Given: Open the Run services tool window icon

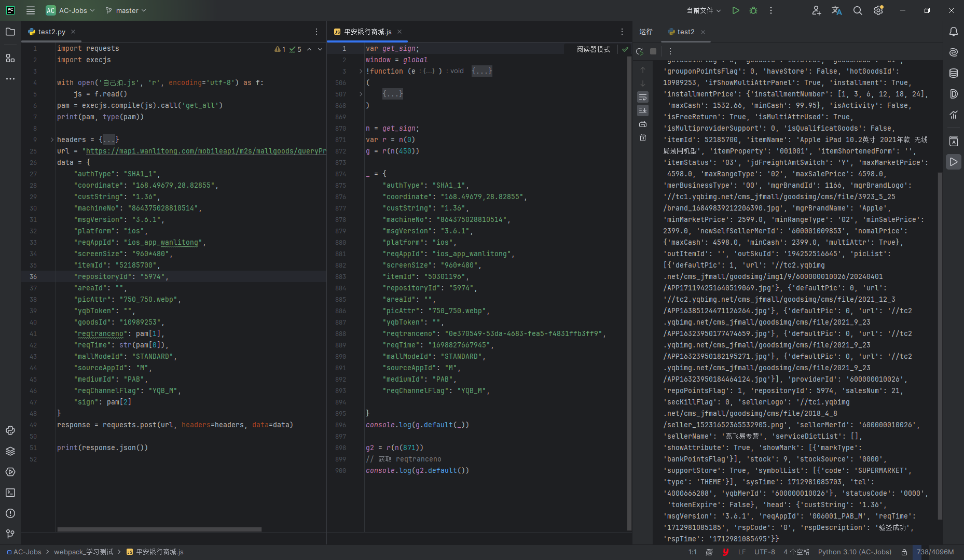Looking at the screenshot, I should click(10, 472).
